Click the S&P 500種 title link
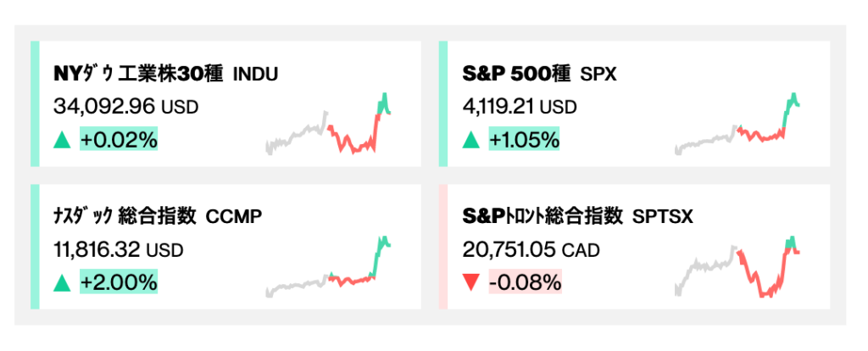Viewport: 868px width, 351px height. click(x=540, y=75)
